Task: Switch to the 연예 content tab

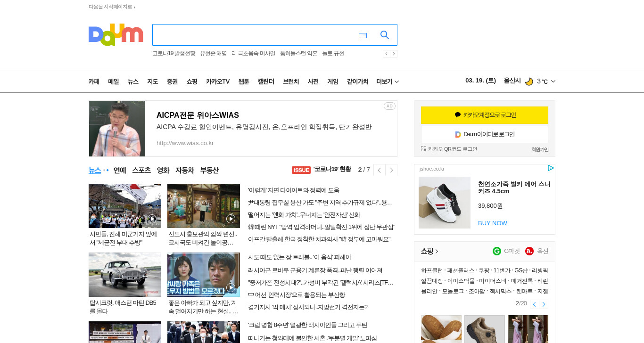Action: [120, 170]
